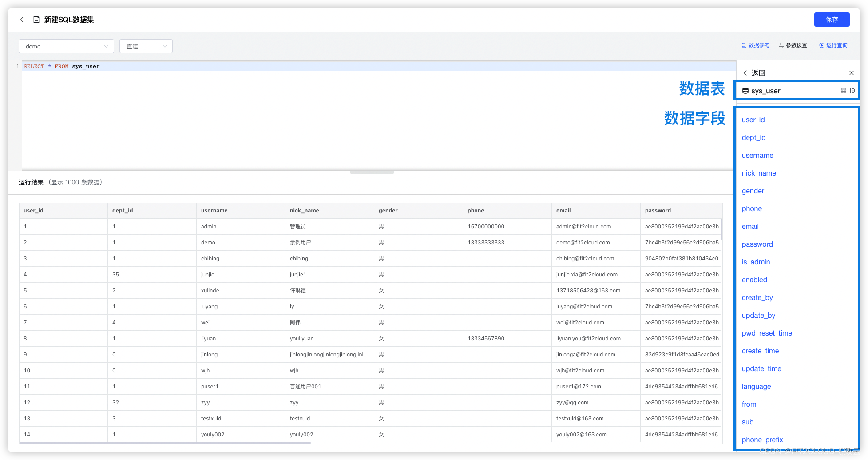Select the create_time field
Image resolution: width=868 pixels, height=460 pixels.
(760, 351)
